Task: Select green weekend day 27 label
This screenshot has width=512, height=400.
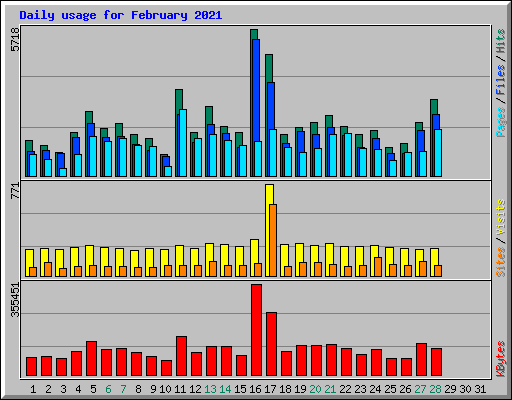Action: point(420,389)
